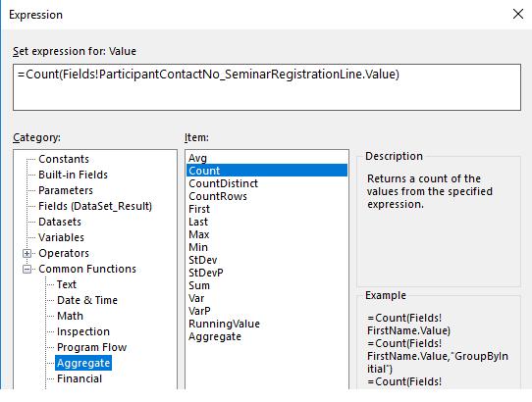Select the First aggregate function
Viewport: 532px width, 402px height.
pyautogui.click(x=199, y=209)
